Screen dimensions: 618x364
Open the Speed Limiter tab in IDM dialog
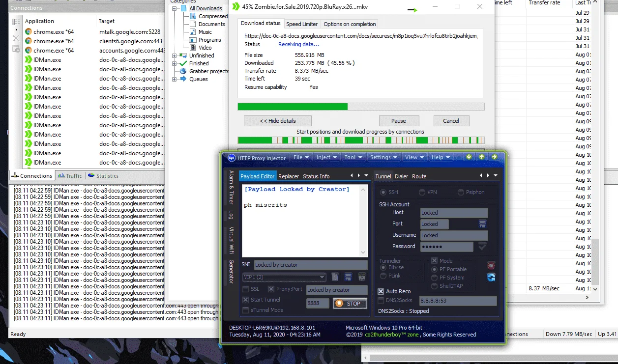click(302, 24)
